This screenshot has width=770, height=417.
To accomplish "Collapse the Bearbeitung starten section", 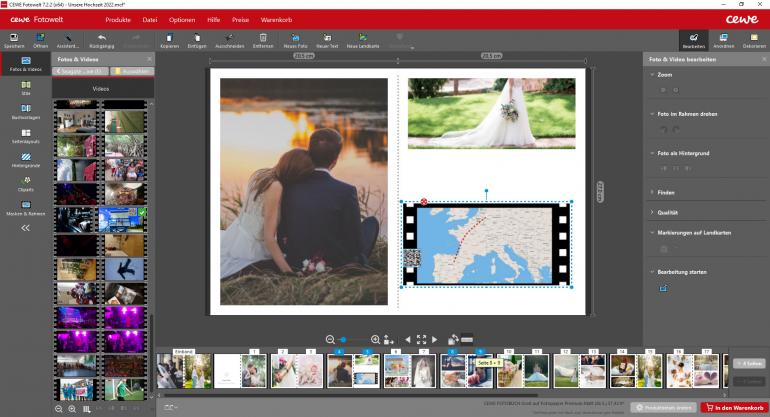I will coord(652,272).
